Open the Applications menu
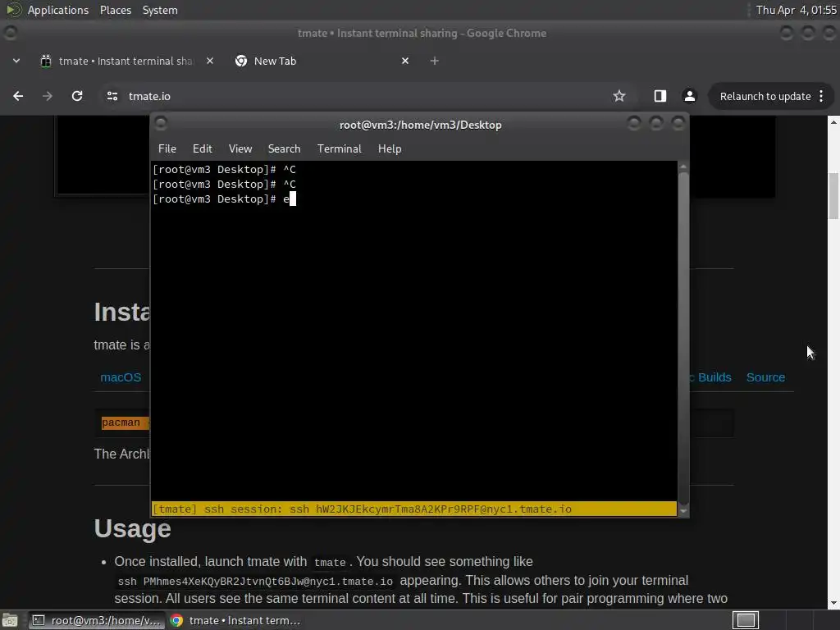Screen dimensions: 840x630 [x=58, y=10]
